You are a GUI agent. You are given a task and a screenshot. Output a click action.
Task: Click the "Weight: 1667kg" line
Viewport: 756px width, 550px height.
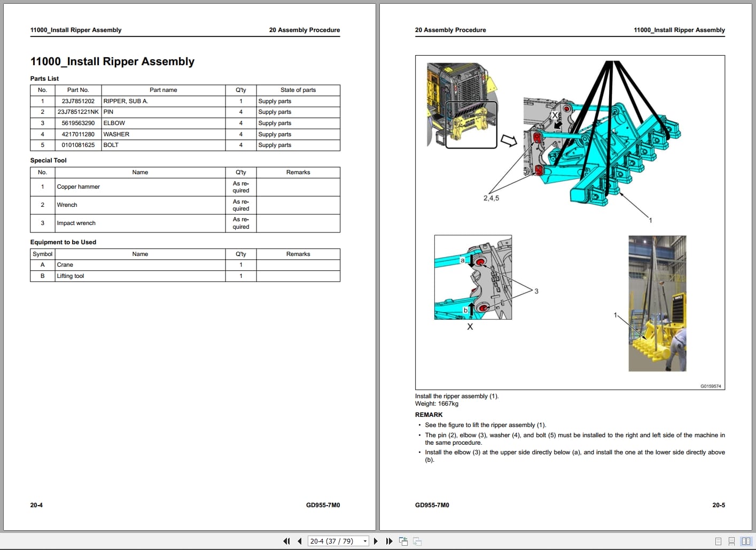pos(437,404)
